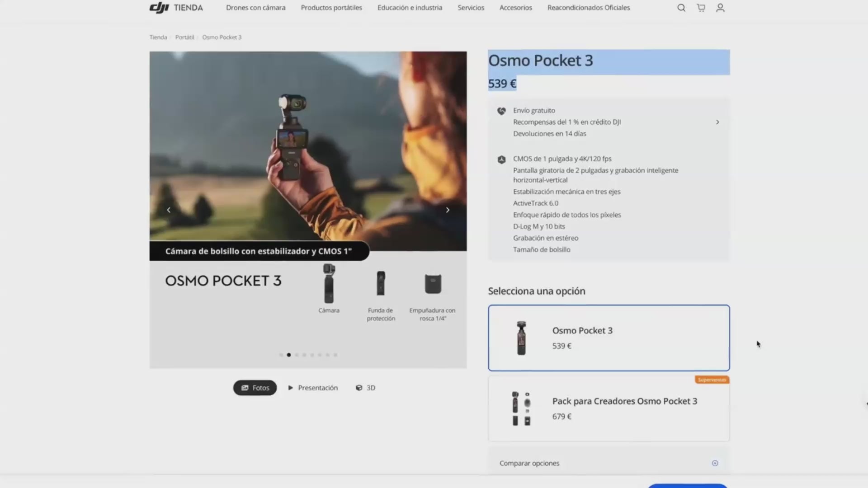Click Enfoque rápido de todos los píxeles
The image size is (868, 488).
point(567,215)
